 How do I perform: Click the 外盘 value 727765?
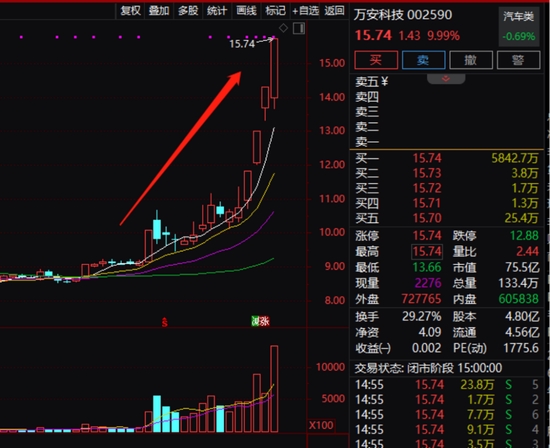pyautogui.click(x=421, y=299)
